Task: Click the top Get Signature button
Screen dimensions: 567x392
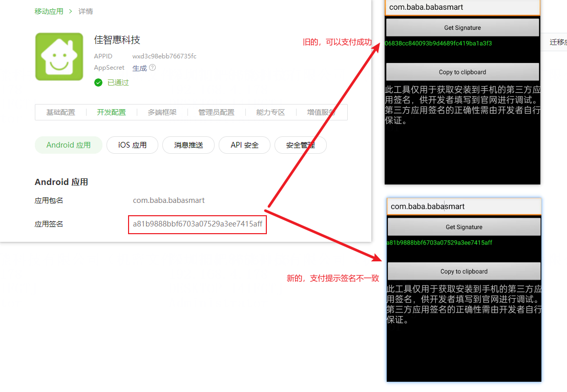Action: 463,28
